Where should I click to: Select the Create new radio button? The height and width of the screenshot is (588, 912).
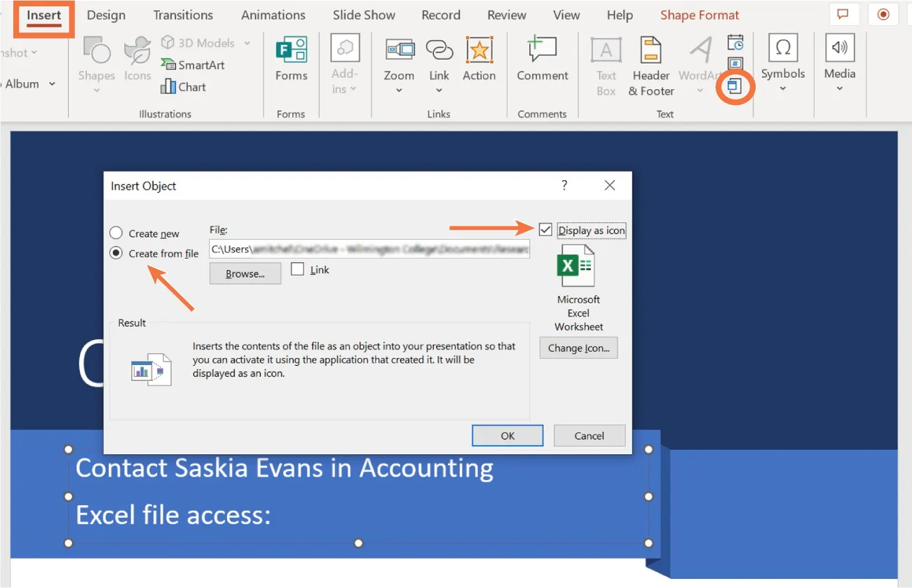coord(115,233)
